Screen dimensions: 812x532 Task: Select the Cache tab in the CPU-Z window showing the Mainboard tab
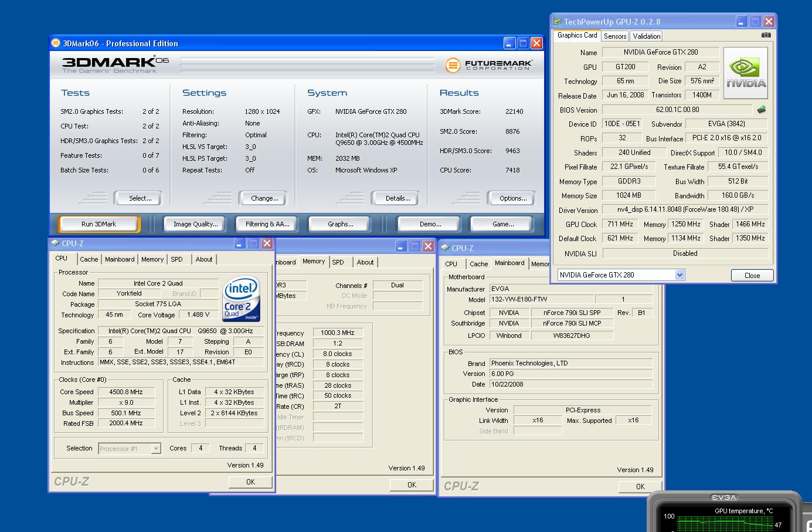(479, 264)
